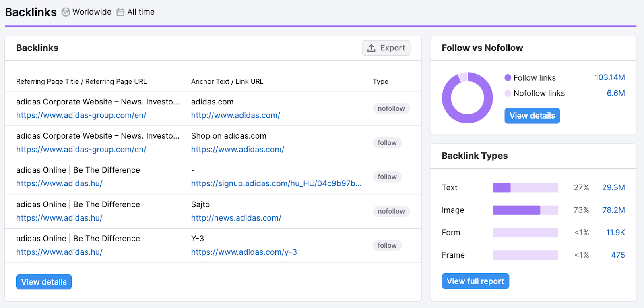Click the Nofollow links legend label
The image size is (644, 308).
pos(539,93)
